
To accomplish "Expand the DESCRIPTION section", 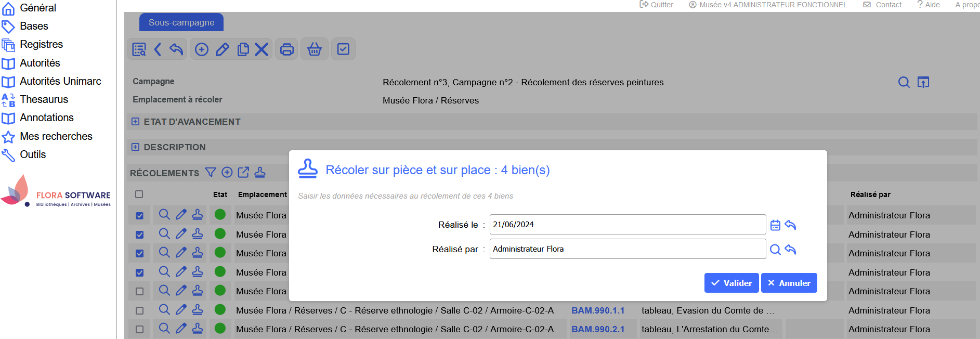I will click(135, 147).
